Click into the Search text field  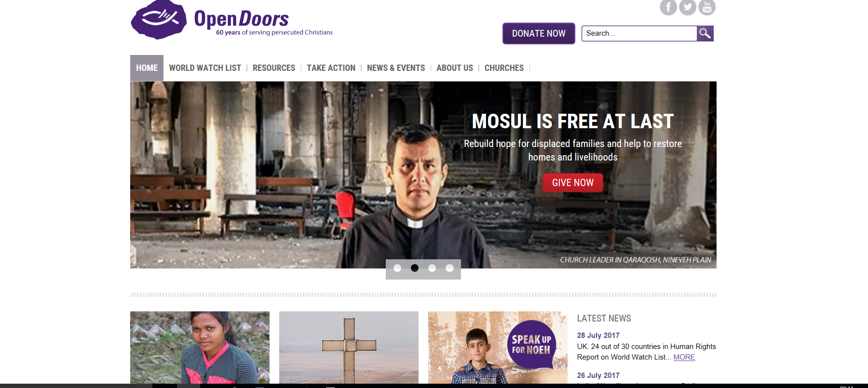point(639,33)
